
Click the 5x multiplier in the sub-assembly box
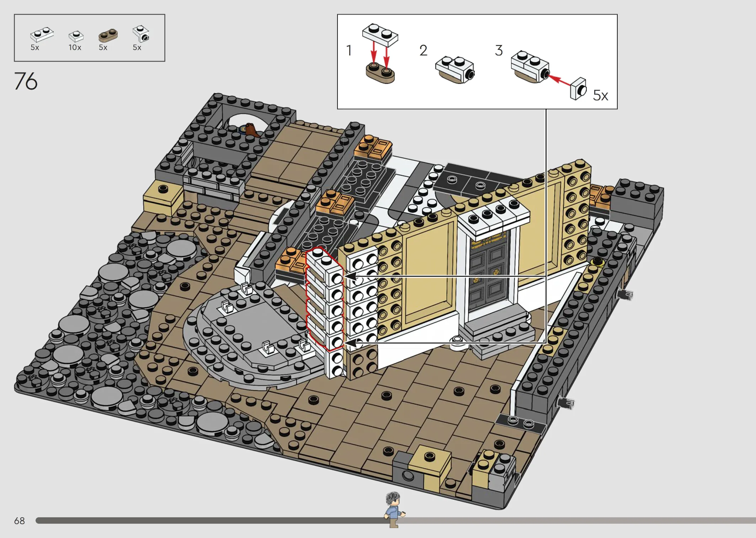(600, 95)
